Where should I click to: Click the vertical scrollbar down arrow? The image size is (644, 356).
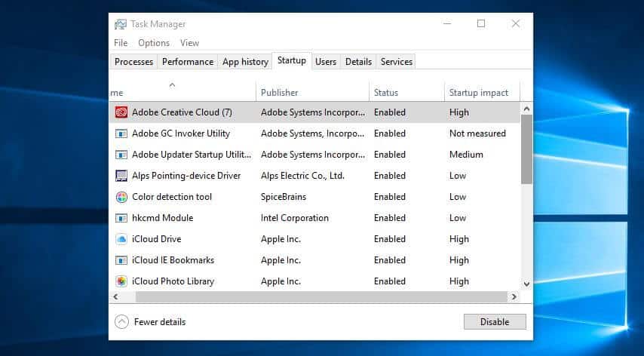[526, 284]
